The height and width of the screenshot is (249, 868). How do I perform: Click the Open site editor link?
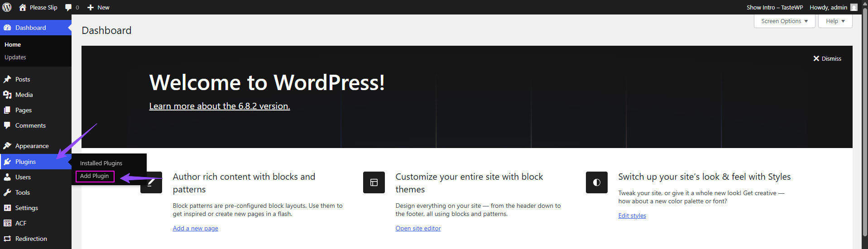click(418, 228)
